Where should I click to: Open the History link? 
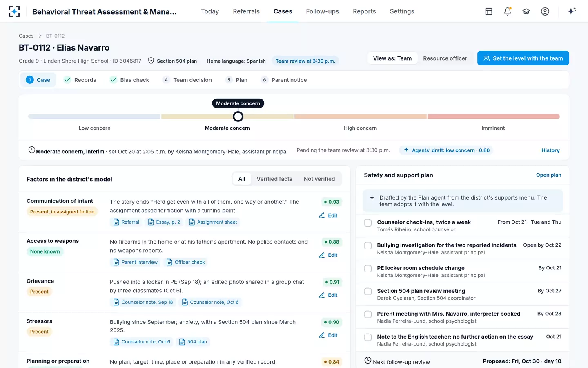click(550, 150)
